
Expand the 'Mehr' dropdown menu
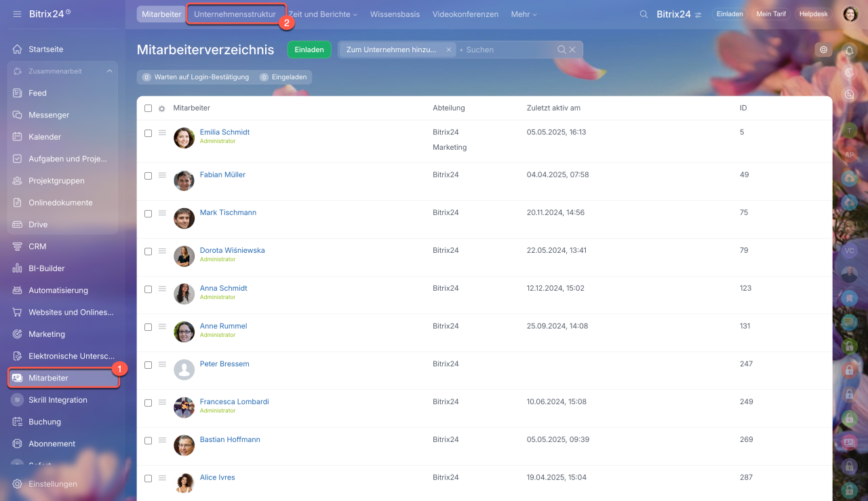point(524,14)
